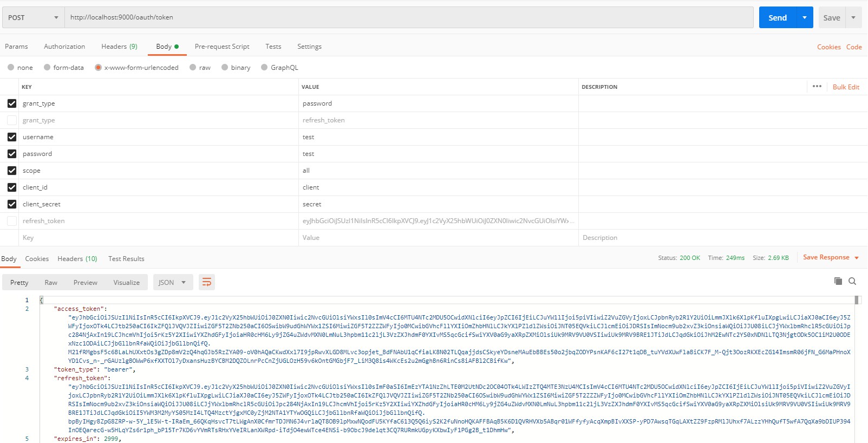This screenshot has height=443, width=868.
Task: Open the request Settings tab
Action: [x=309, y=47]
